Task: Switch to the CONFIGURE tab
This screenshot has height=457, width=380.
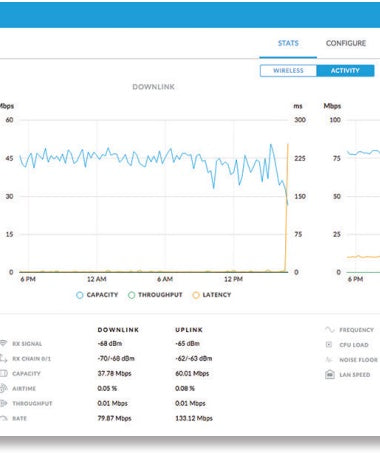Action: point(346,43)
